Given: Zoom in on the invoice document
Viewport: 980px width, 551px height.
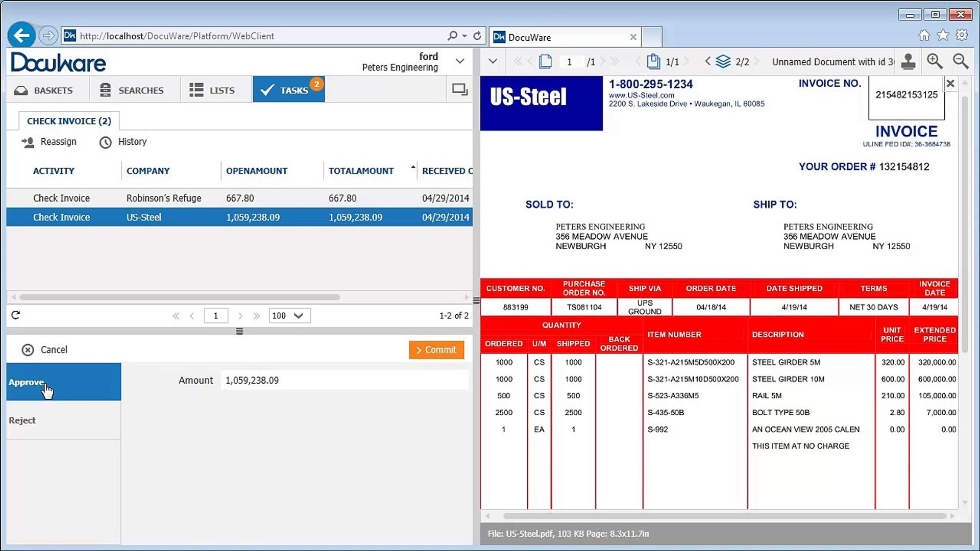Looking at the screenshot, I should pyautogui.click(x=935, y=62).
